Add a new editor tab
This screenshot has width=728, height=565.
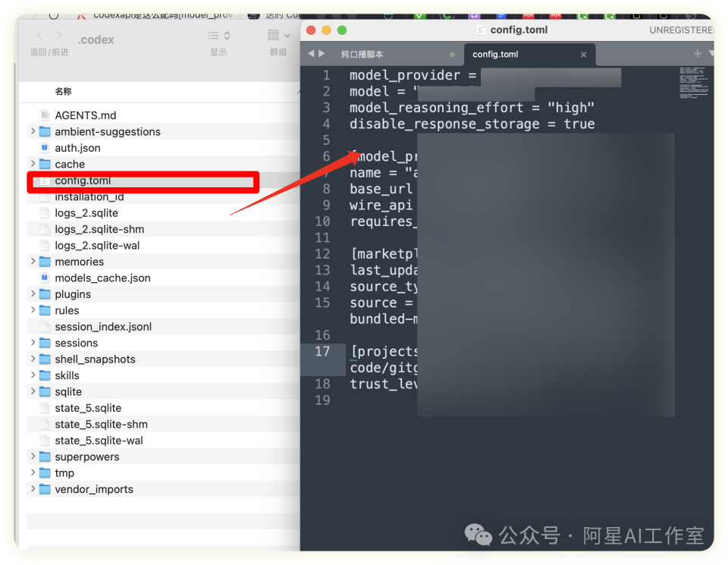point(698,53)
